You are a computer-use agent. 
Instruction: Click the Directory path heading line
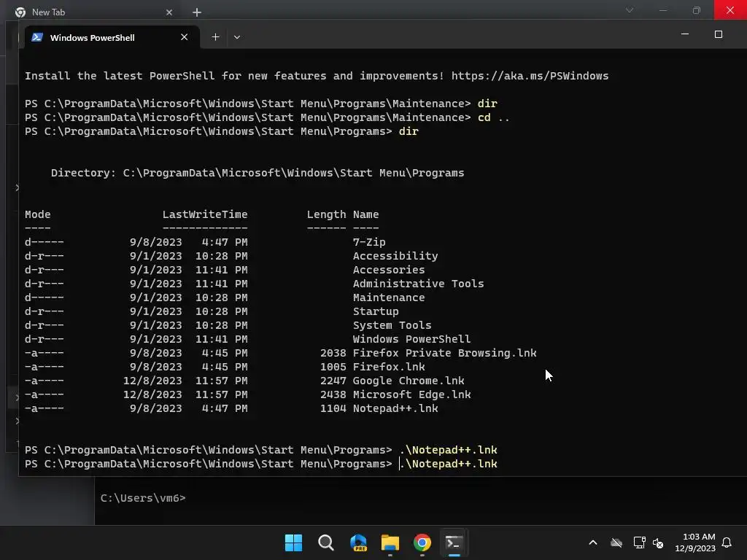coord(258,173)
